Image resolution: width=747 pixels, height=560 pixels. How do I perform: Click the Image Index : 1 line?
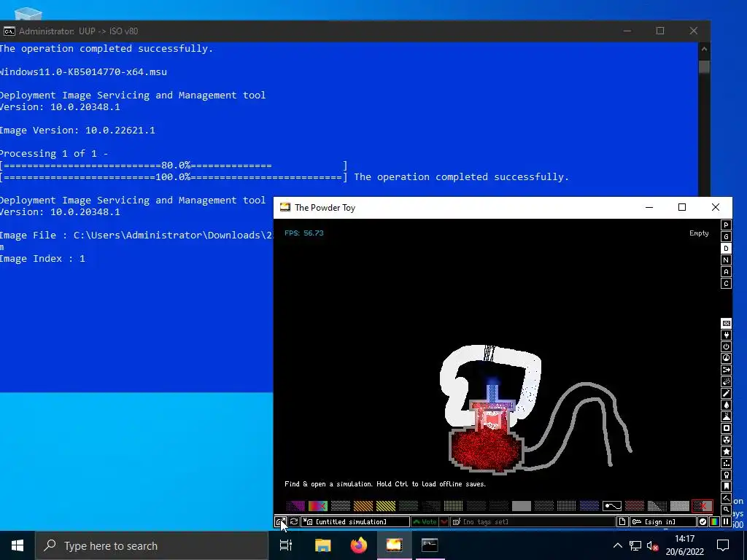point(42,259)
